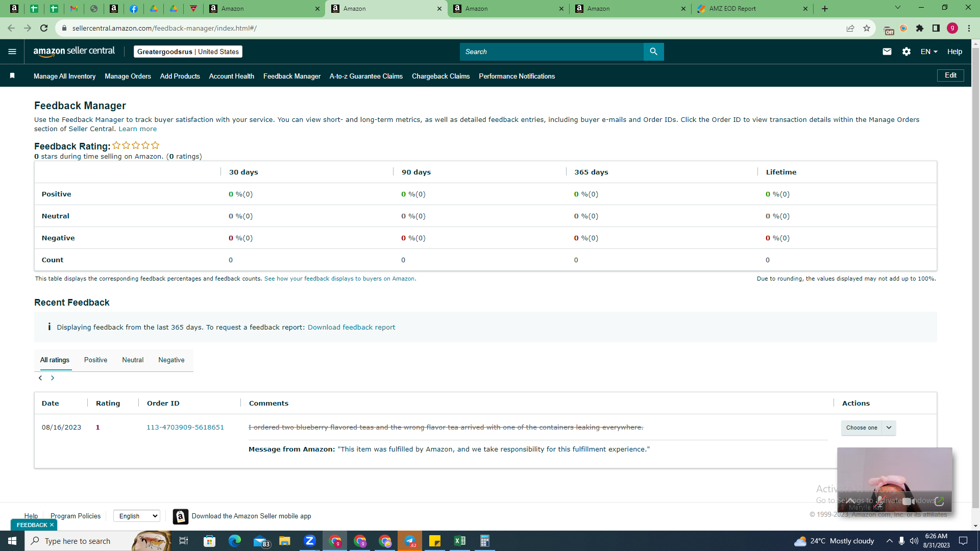Select the Neutral ratings tab
The height and width of the screenshot is (551, 980).
click(x=133, y=360)
